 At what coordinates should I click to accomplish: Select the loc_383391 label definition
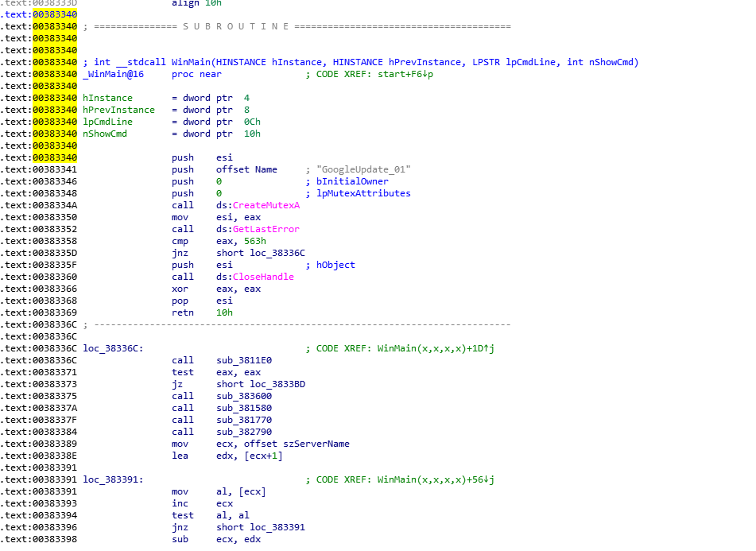(113, 479)
